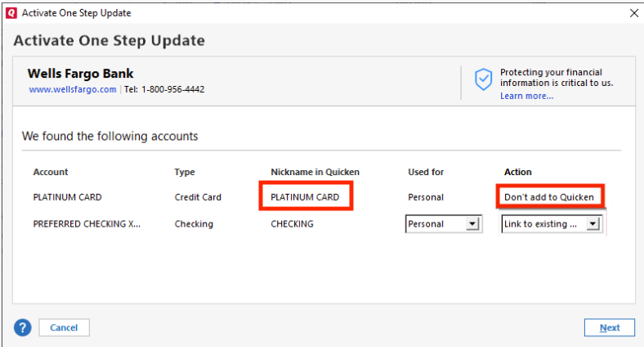Click the Type column header

[185, 172]
